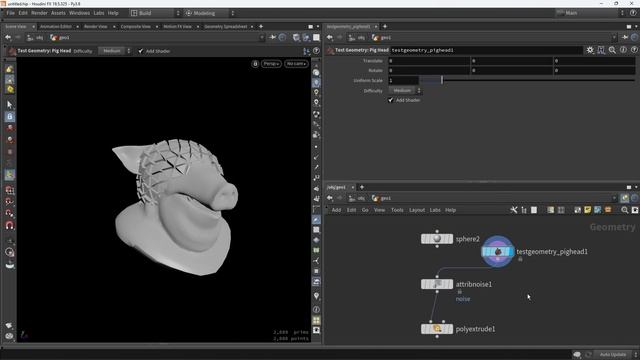Click the chat bubble icon in status bar
The image size is (640, 360).
(577, 354)
